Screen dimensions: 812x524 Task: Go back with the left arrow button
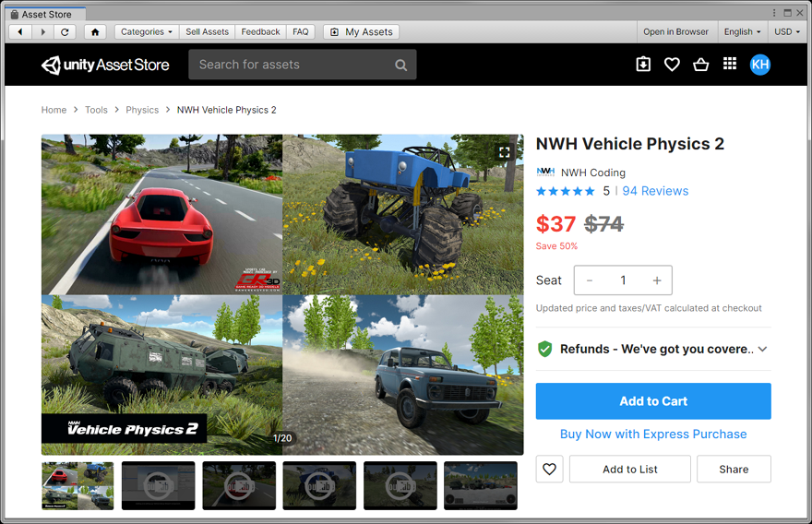click(20, 32)
